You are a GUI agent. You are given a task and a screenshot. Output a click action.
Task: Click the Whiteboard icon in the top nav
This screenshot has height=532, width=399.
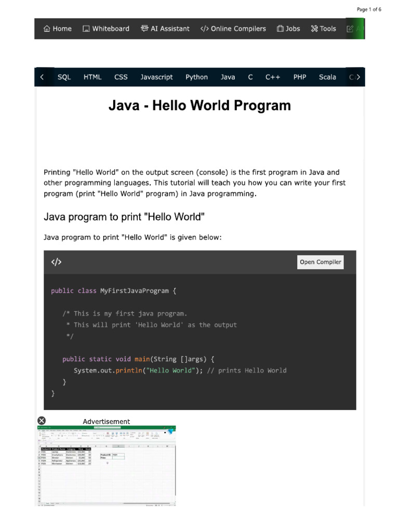pos(86,29)
